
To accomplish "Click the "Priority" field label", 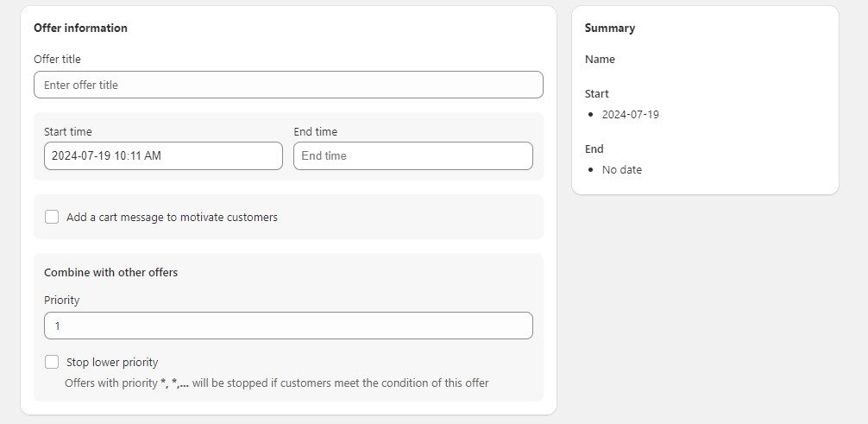I will pyautogui.click(x=61, y=300).
